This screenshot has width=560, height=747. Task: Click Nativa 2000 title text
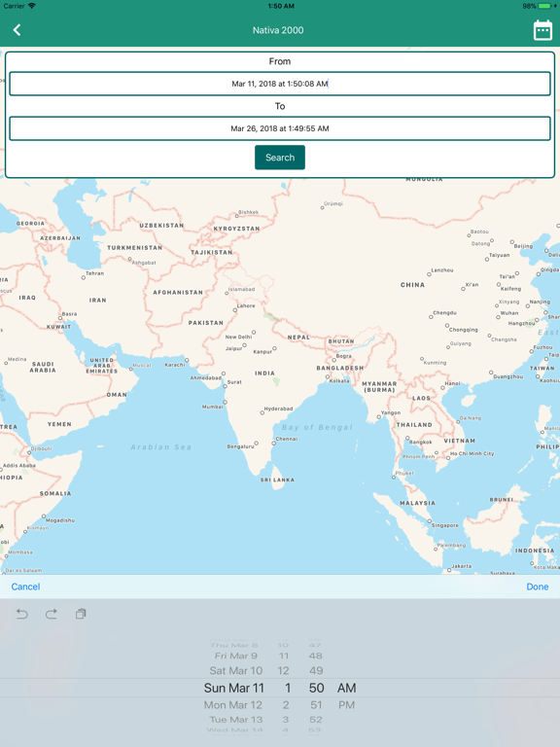[x=278, y=30]
